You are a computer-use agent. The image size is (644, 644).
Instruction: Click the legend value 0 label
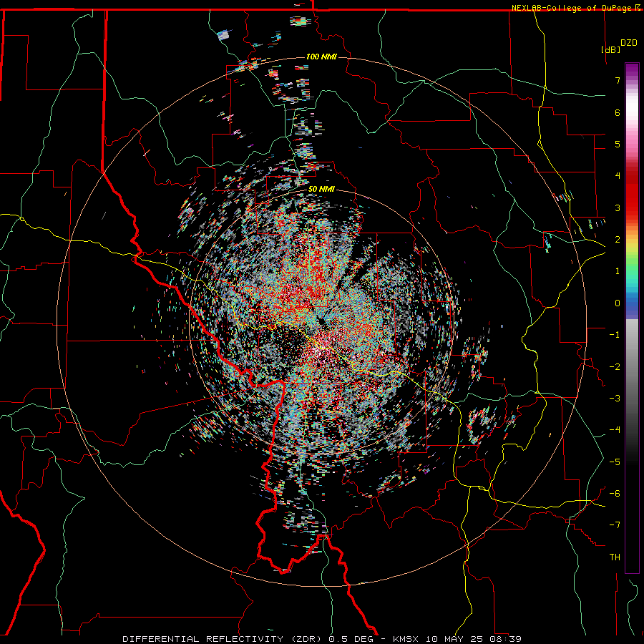617,303
